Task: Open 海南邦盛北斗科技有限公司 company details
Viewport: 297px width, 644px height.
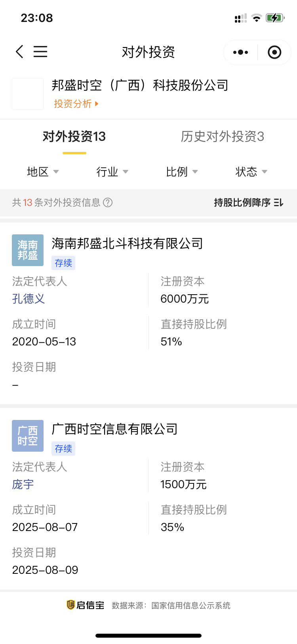Action: tap(127, 243)
